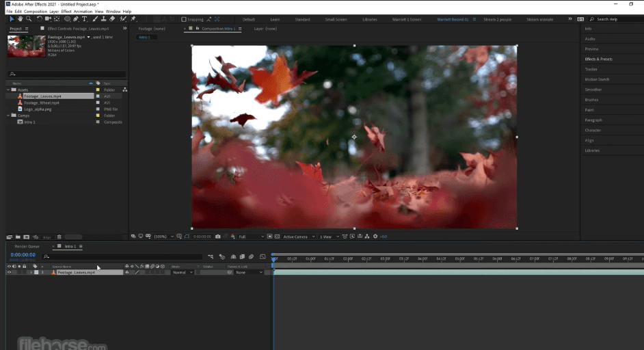Select the Type text tool
This screenshot has height=350, width=644.
[x=85, y=19]
